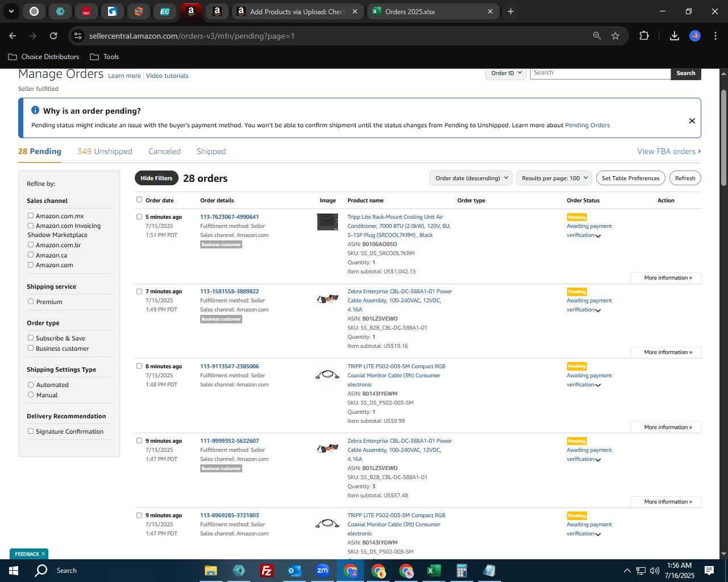Open the Order date (descending) sort dropdown

pos(471,178)
